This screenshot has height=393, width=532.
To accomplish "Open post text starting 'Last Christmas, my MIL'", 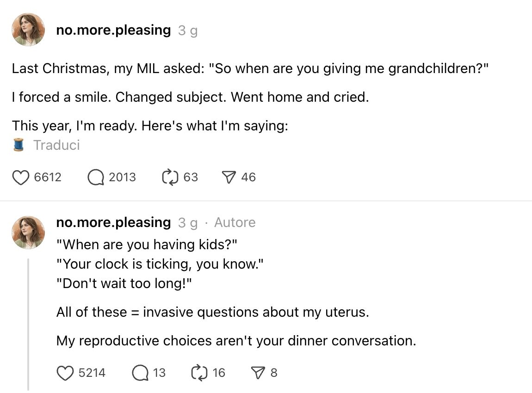I will (x=250, y=69).
